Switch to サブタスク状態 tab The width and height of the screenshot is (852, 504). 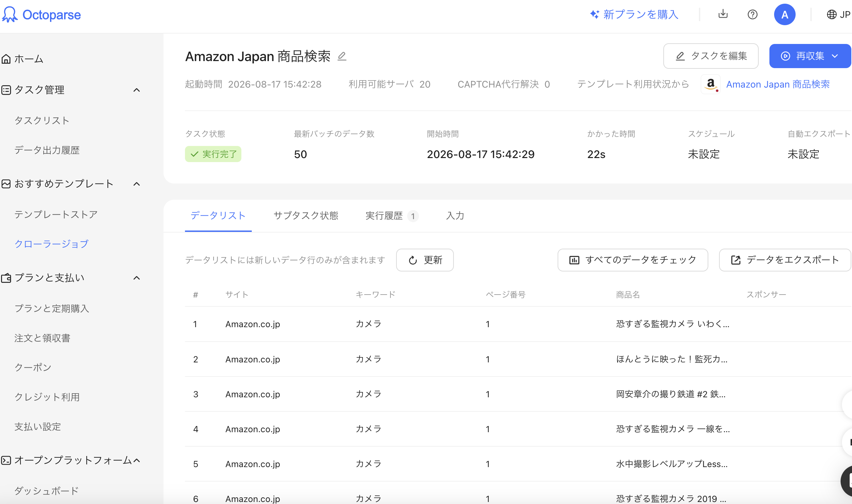point(306,216)
